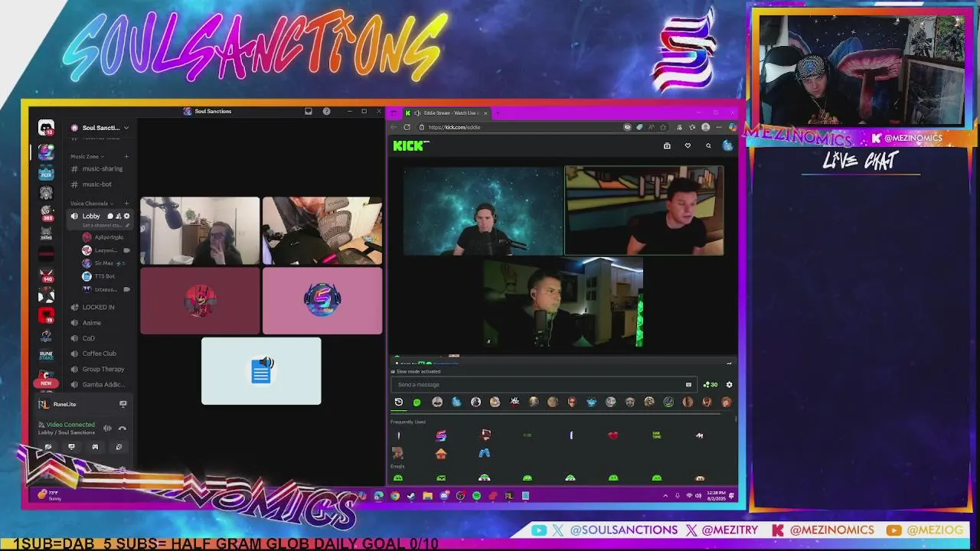Screen dimensions: 980x551
Task: Add channel to Voice Channels category
Action: (x=126, y=204)
